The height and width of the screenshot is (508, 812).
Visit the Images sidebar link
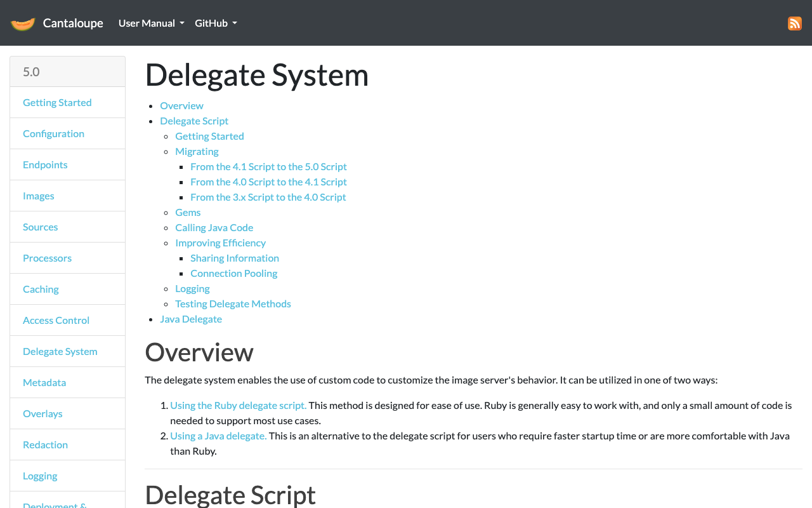(38, 196)
